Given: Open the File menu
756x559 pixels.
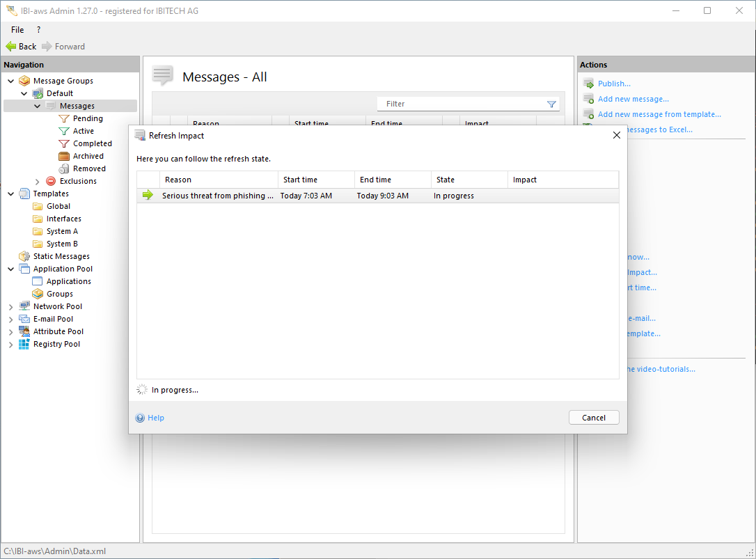Looking at the screenshot, I should pyautogui.click(x=17, y=30).
